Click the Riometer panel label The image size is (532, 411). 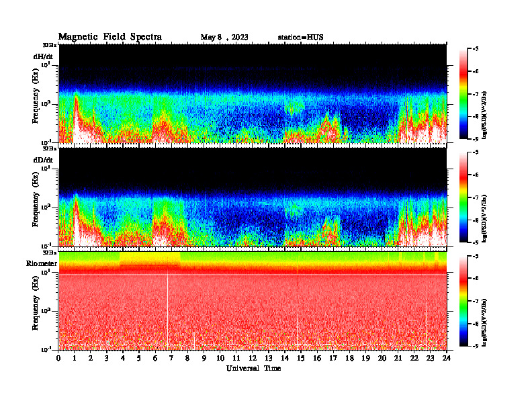(42, 263)
